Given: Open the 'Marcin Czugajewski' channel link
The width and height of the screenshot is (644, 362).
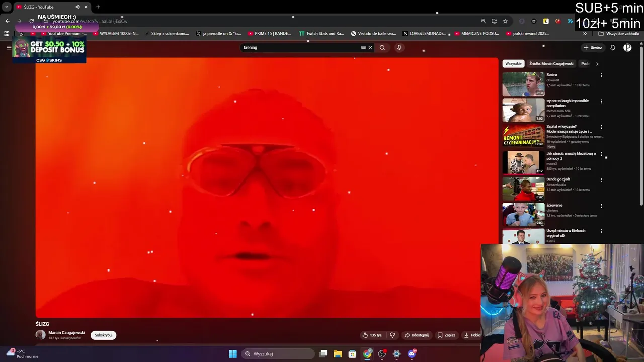Looking at the screenshot, I should (x=66, y=333).
